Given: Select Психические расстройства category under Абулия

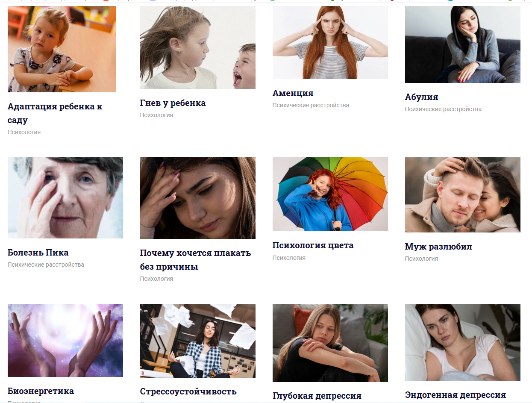Looking at the screenshot, I should click(x=443, y=109).
